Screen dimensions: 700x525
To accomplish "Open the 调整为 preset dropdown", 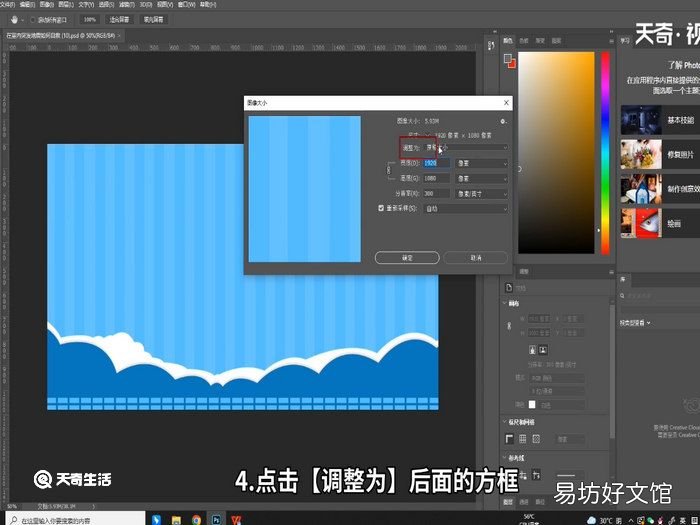I will (465, 147).
